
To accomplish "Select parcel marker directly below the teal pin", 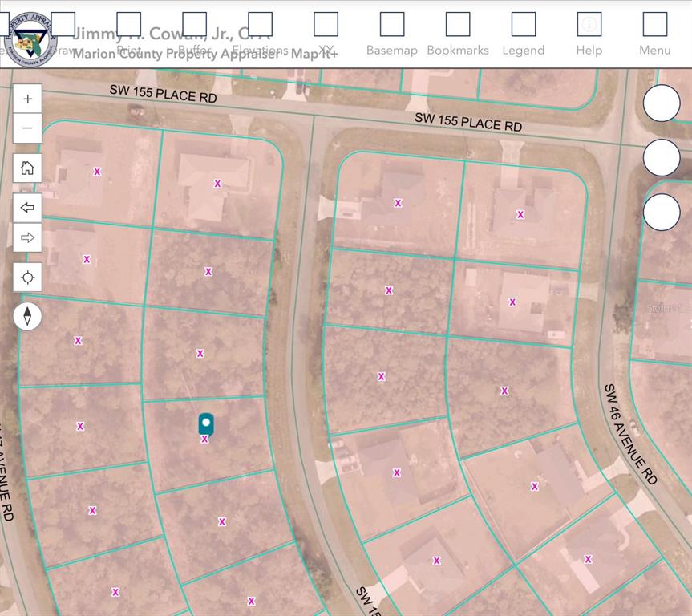I will coord(205,440).
